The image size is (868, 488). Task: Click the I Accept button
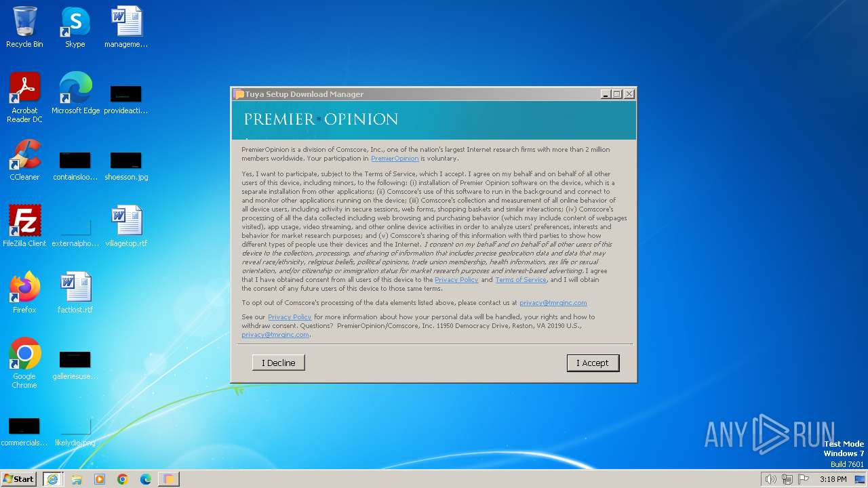click(x=593, y=363)
